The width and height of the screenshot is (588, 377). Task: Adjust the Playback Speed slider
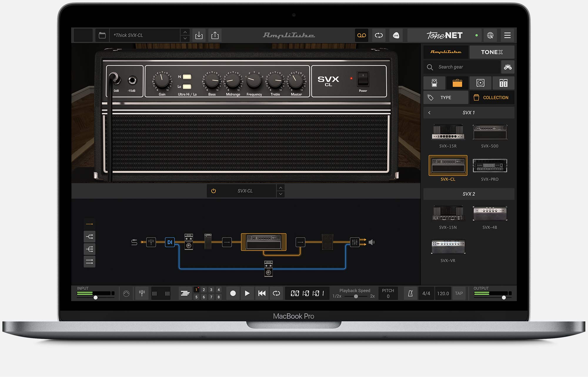coord(356,296)
